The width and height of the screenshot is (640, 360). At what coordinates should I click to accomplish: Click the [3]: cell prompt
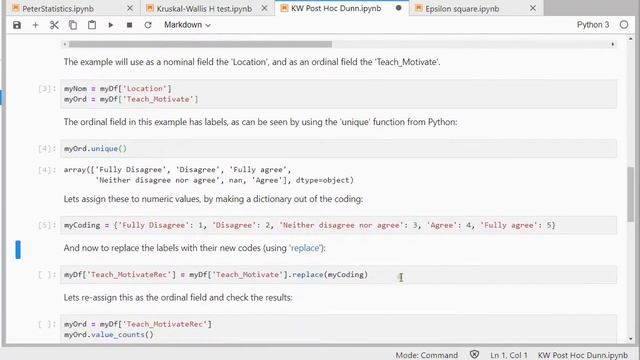(x=47, y=89)
